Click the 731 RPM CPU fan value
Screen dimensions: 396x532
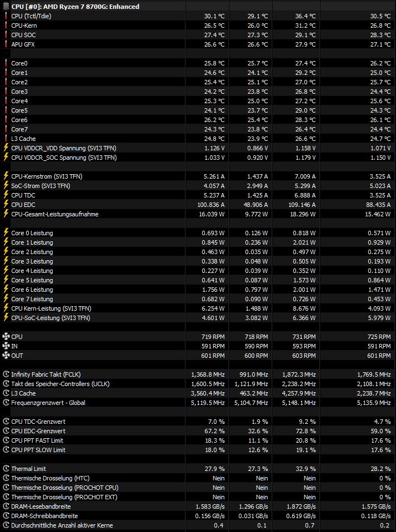[x=304, y=337]
